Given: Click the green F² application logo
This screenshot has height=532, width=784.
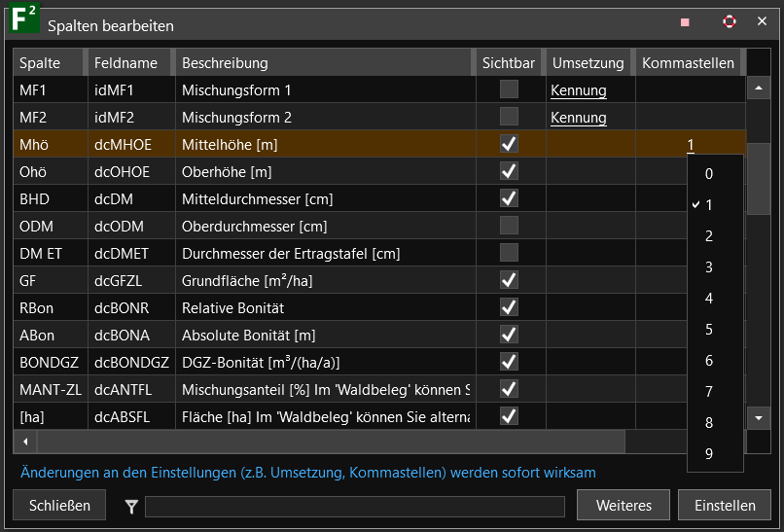Looking at the screenshot, I should tap(21, 18).
